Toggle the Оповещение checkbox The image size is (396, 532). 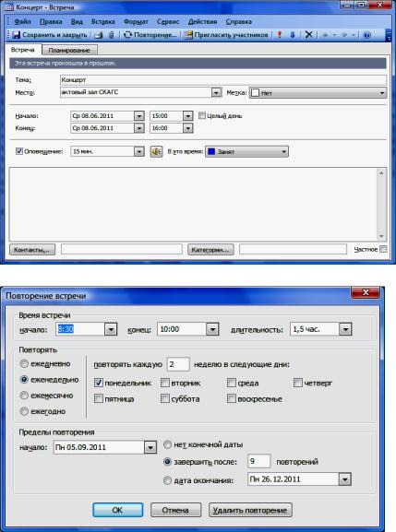[19, 151]
